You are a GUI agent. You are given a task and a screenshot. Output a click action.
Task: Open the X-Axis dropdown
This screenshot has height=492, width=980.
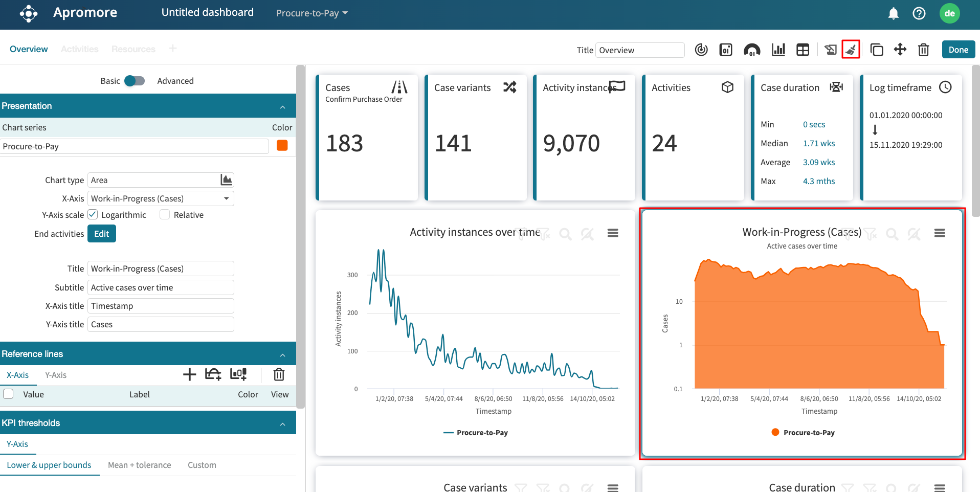pos(161,198)
